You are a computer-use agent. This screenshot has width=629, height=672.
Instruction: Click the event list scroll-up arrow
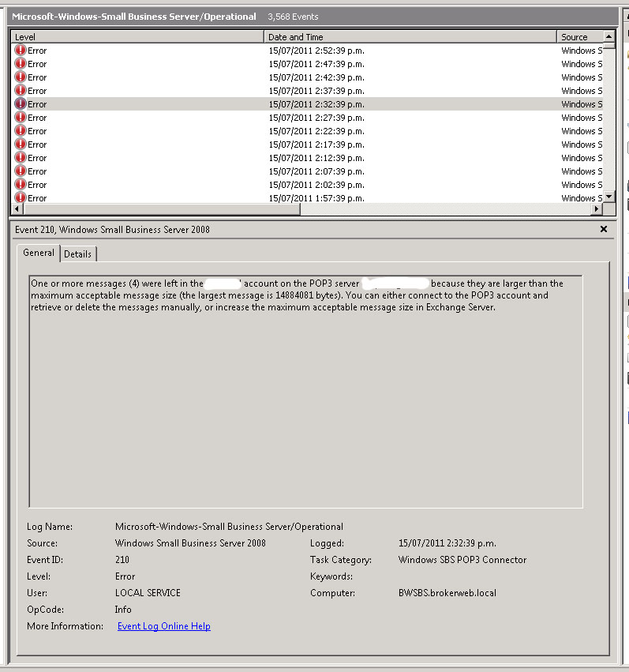(608, 36)
